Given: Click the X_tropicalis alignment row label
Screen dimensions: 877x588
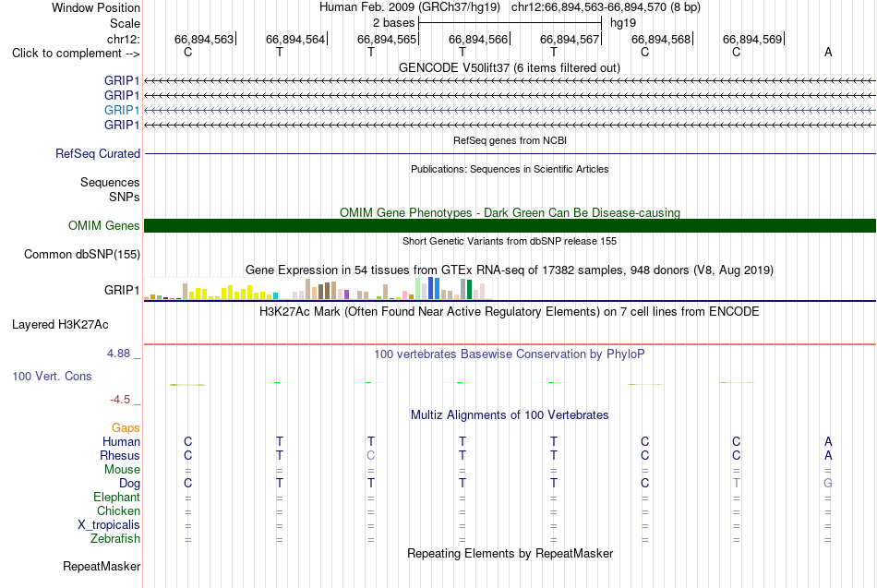Looking at the screenshot, I should [x=109, y=525].
